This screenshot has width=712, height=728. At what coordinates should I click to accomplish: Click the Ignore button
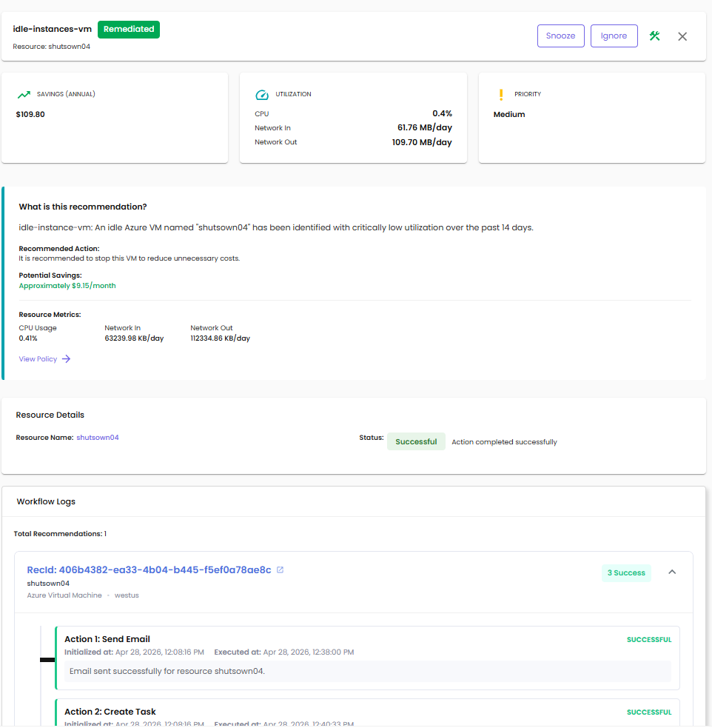pyautogui.click(x=614, y=36)
